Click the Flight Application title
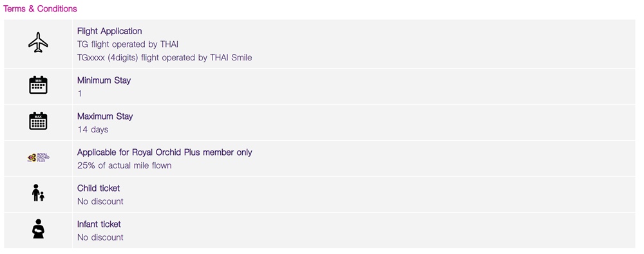The width and height of the screenshot is (644, 254). [109, 31]
